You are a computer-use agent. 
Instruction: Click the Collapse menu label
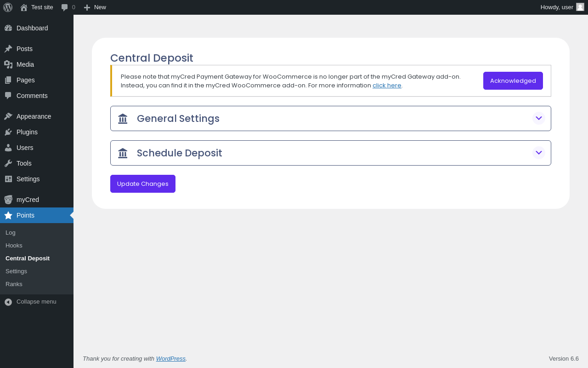(36, 302)
